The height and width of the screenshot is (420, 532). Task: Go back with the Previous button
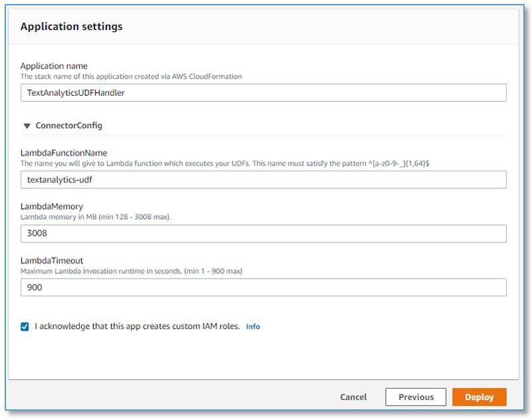416,397
